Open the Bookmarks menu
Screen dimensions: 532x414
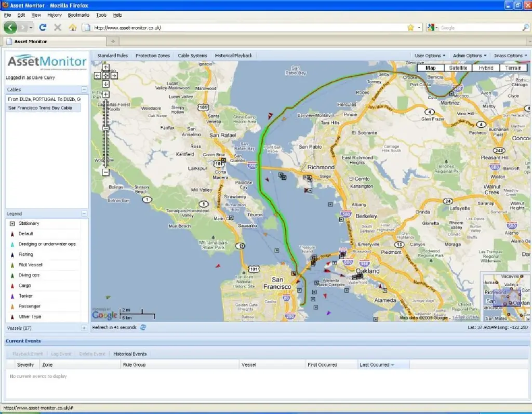78,15
